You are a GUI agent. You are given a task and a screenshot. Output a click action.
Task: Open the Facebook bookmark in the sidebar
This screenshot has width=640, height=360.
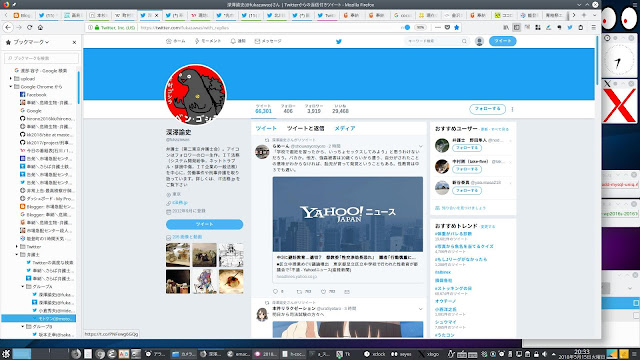(x=33, y=94)
